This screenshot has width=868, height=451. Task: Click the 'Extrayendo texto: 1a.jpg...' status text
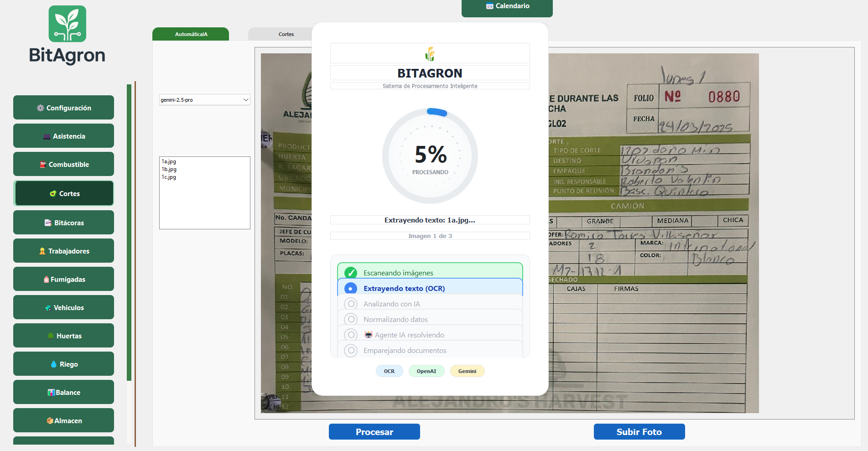click(x=430, y=220)
